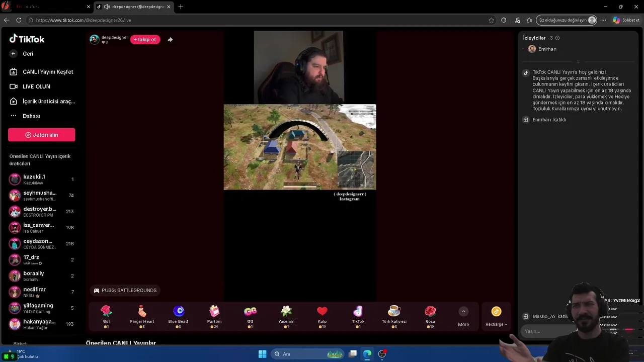Open yilfagaming live stream
Viewport: 644px width, 362px height.
pos(42,308)
